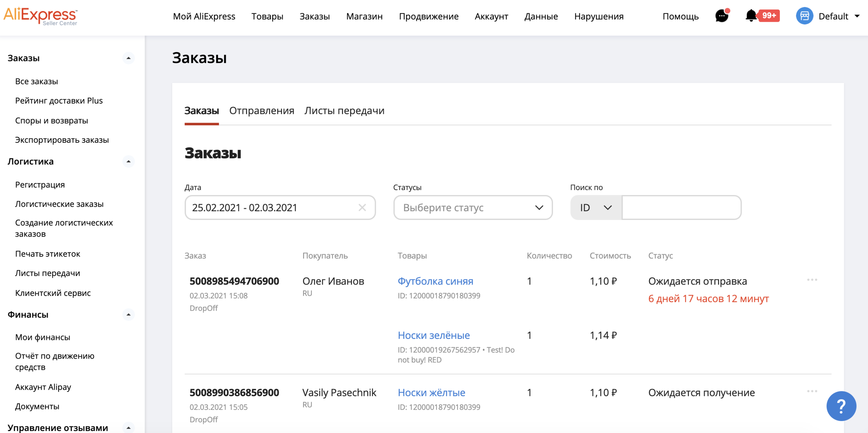Click buyer name Vasily Pasechnik

pos(339,392)
